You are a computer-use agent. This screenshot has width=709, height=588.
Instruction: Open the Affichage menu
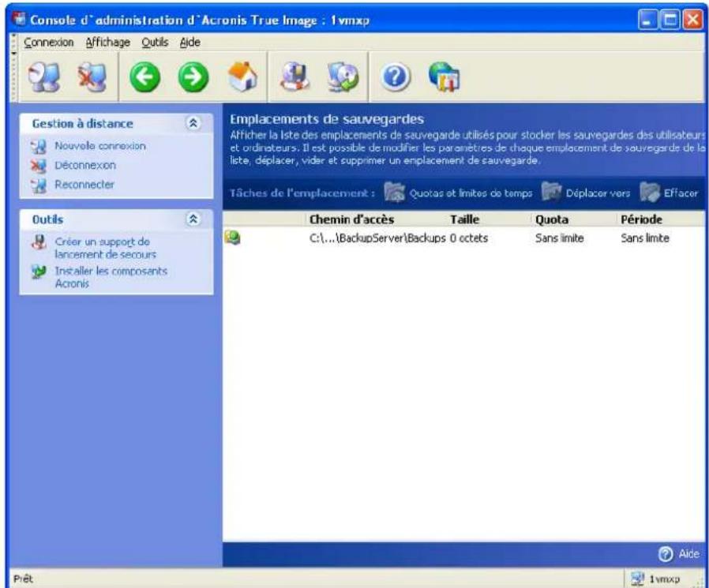(x=108, y=43)
